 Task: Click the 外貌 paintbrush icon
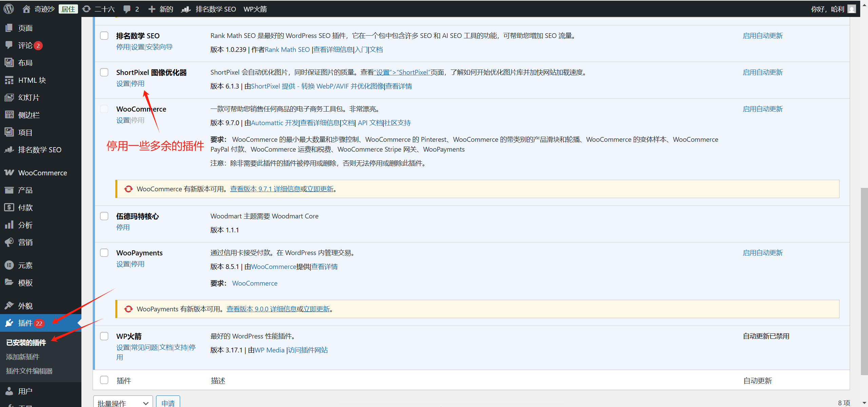pyautogui.click(x=9, y=306)
